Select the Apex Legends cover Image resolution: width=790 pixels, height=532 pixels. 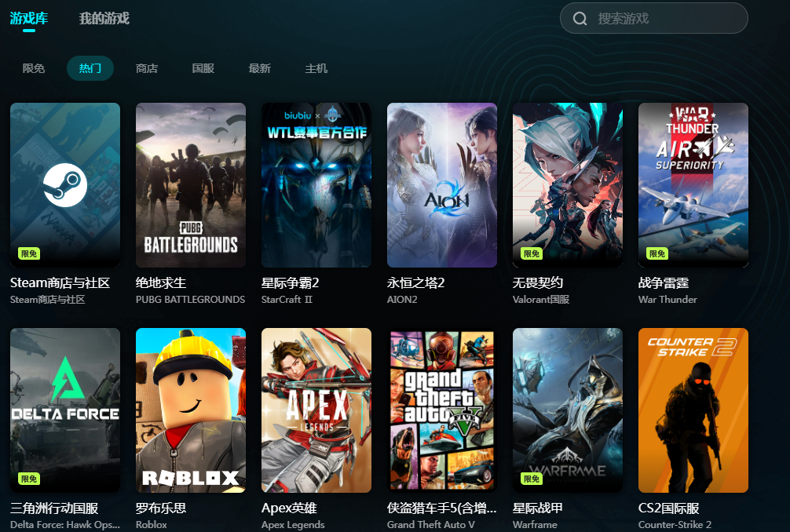tap(316, 410)
